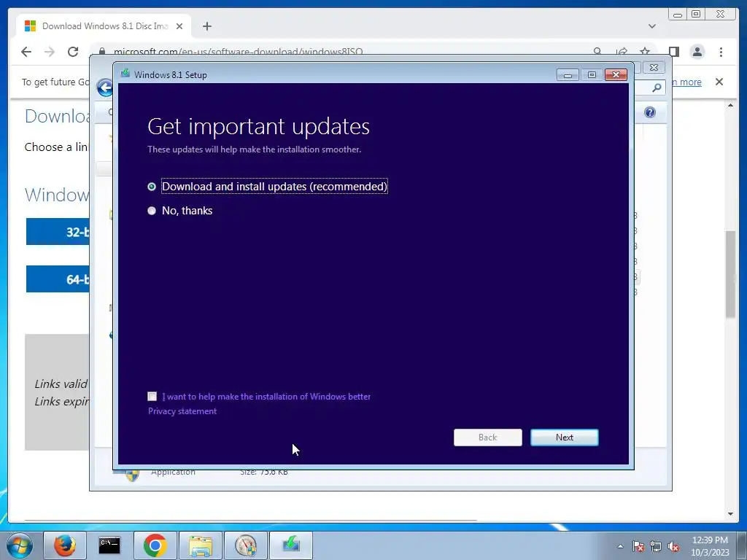This screenshot has height=560, width=747.
Task: Click the Chrome page vertical scrollbar thumb
Action: [x=730, y=274]
